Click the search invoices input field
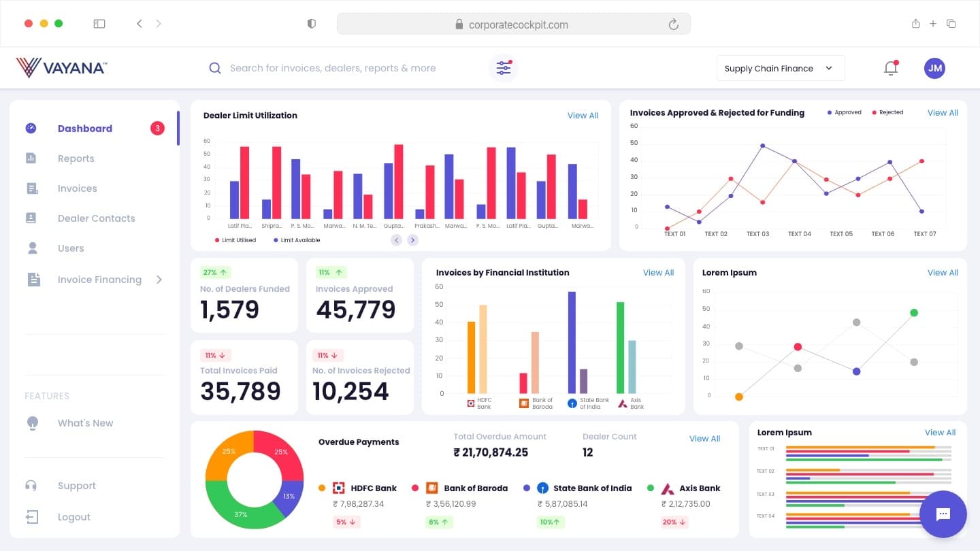This screenshot has width=980, height=551. 333,68
